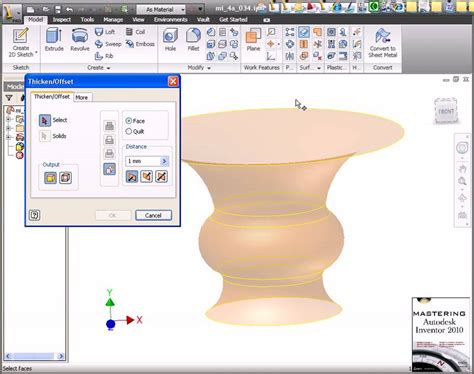Select the Quilt radio button
474x374 pixels.
tap(129, 131)
